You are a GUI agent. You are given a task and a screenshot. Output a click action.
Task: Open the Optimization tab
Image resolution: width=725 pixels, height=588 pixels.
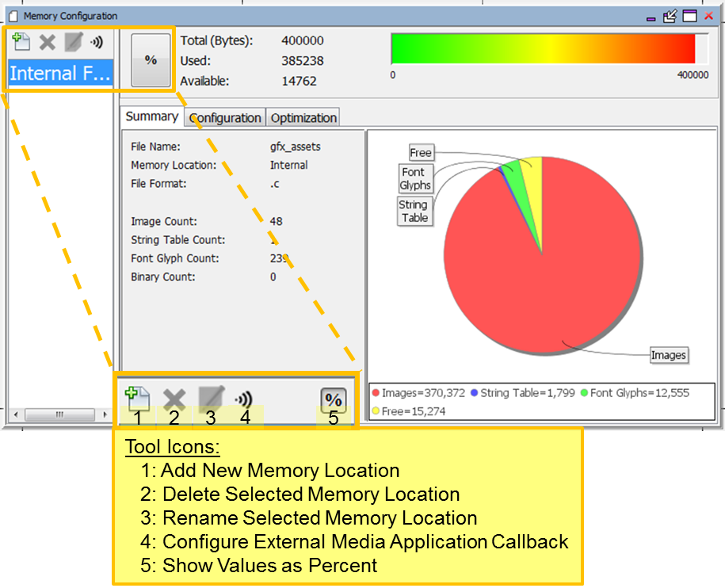tap(303, 118)
